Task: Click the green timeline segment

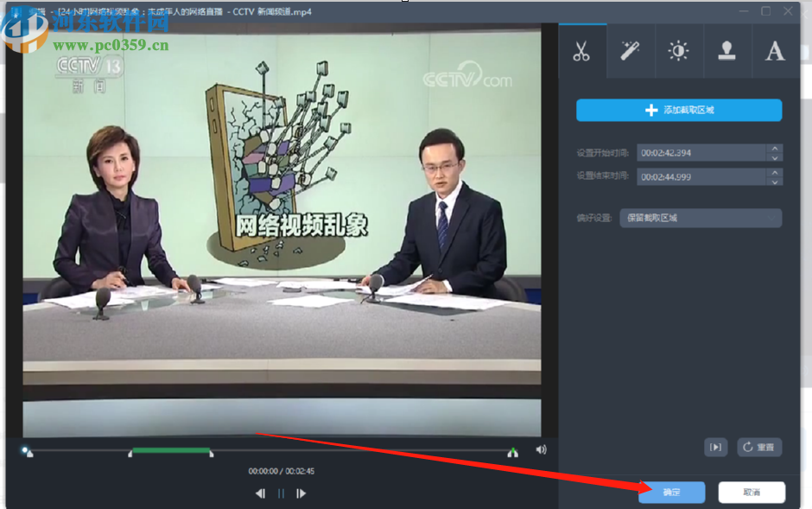Action: pyautogui.click(x=171, y=450)
